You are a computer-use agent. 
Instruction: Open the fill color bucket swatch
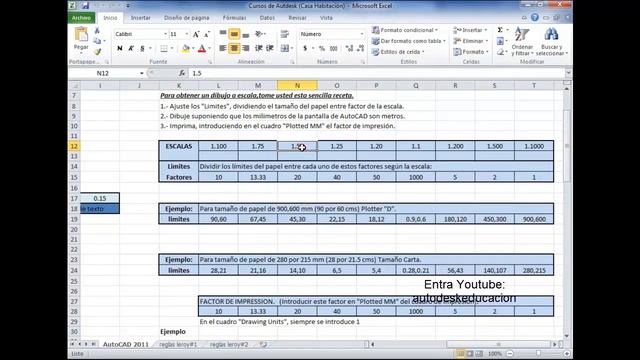coord(186,48)
